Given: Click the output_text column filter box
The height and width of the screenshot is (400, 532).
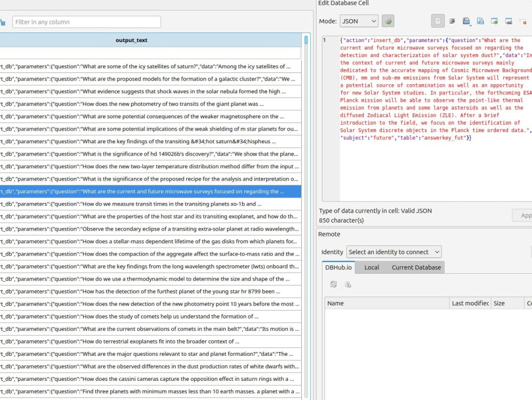Looking at the screenshot, I should (151, 53).
